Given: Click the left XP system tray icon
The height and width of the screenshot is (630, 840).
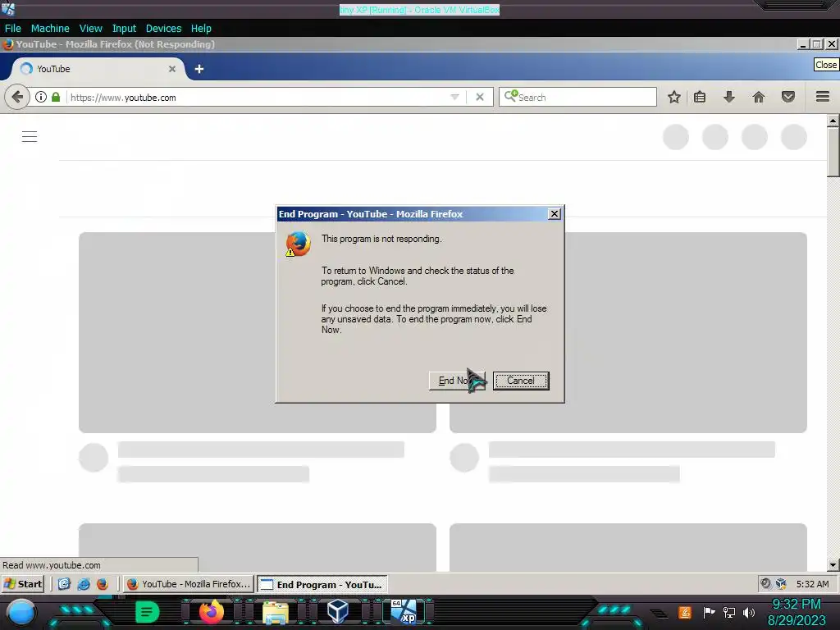Looking at the screenshot, I should pos(766,584).
